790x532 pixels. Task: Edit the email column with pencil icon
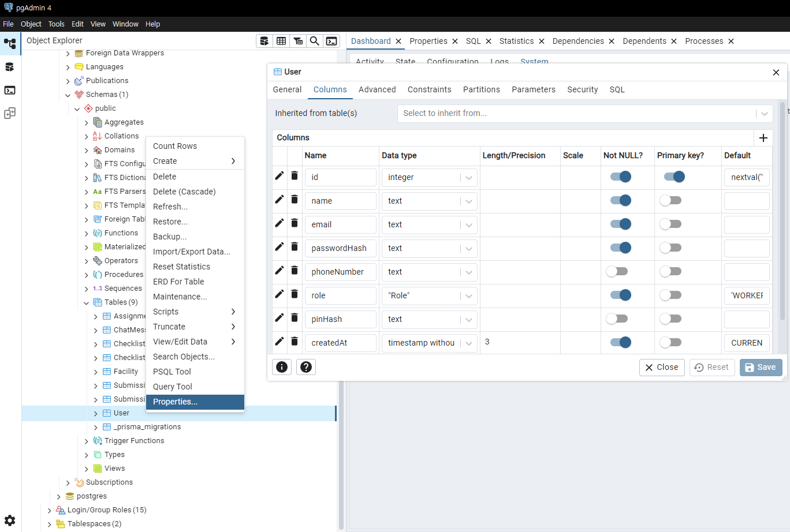tap(280, 223)
